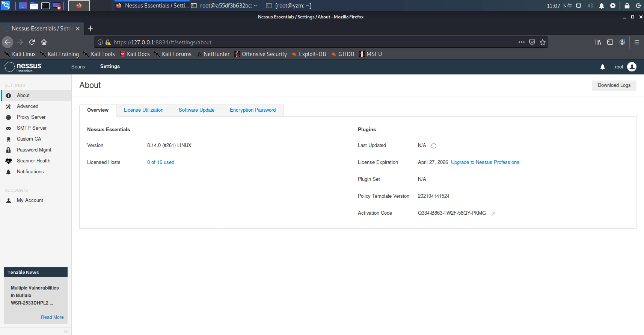Screen dimensions: 644x335
Task: Open the Kali Tools bookmark
Action: pyautogui.click(x=99, y=54)
